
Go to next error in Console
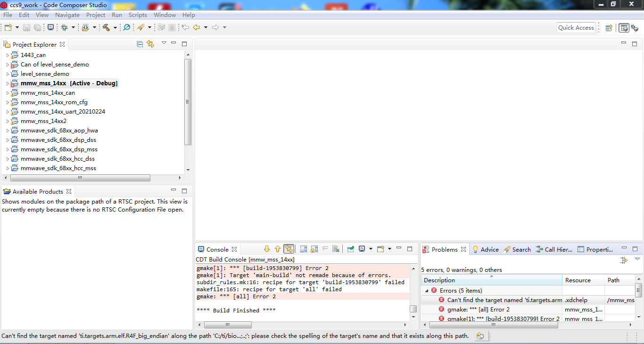267,249
